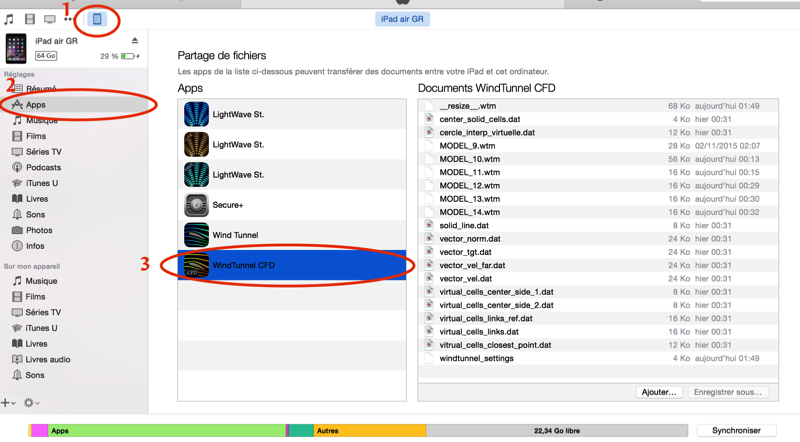Image resolution: width=800 pixels, height=442 pixels.
Task: Select the orange LightWave St. app
Action: (x=292, y=144)
